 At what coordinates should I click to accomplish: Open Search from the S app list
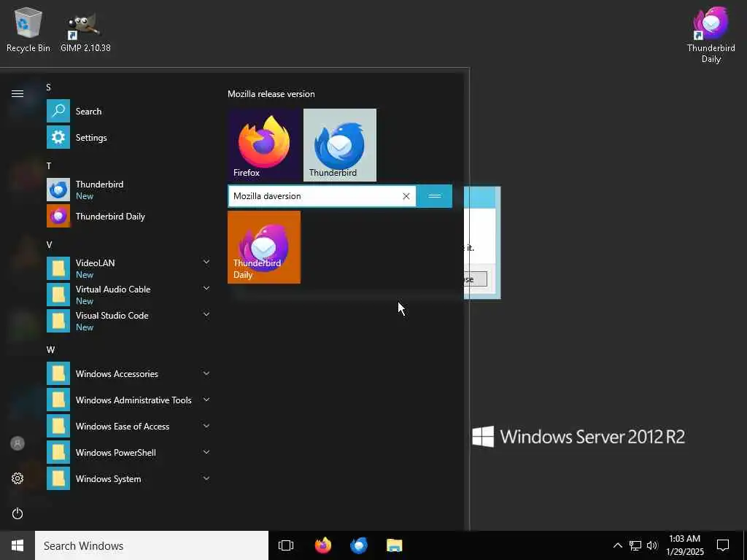[128, 111]
